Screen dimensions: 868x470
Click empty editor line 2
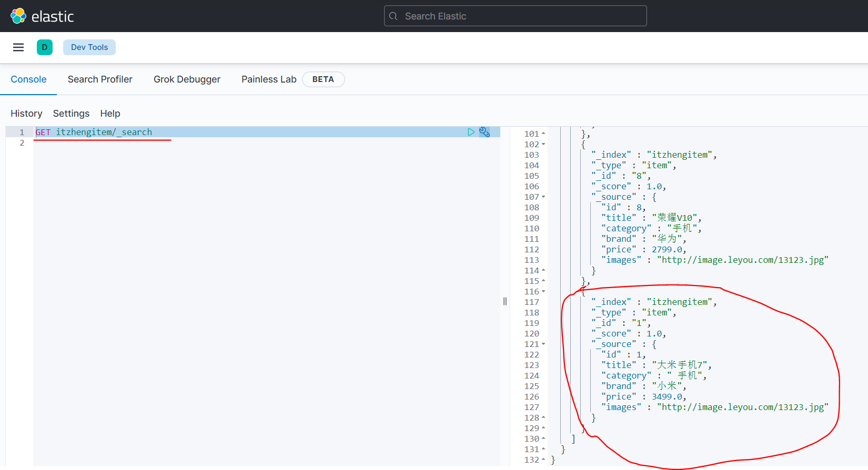click(266, 143)
